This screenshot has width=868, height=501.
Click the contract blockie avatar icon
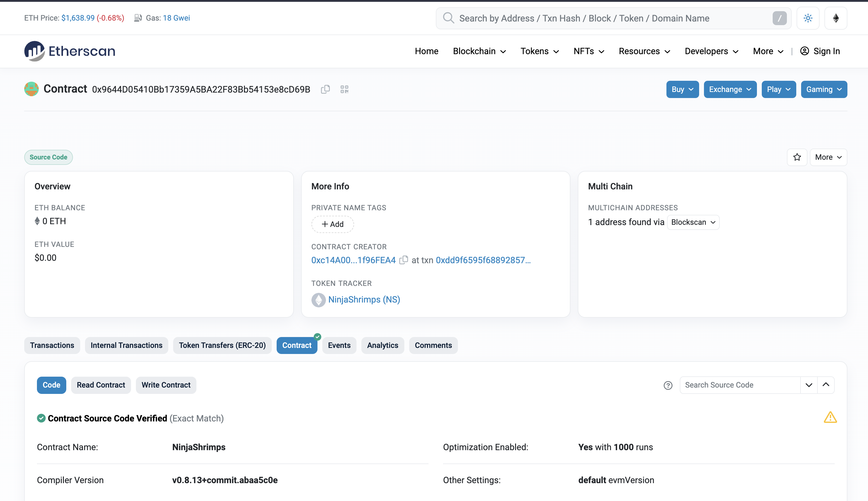[x=31, y=89]
